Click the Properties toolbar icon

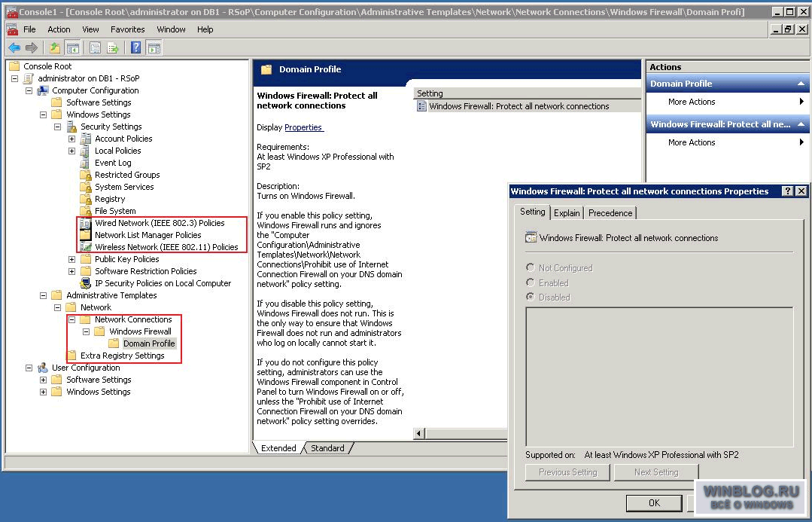click(x=96, y=48)
